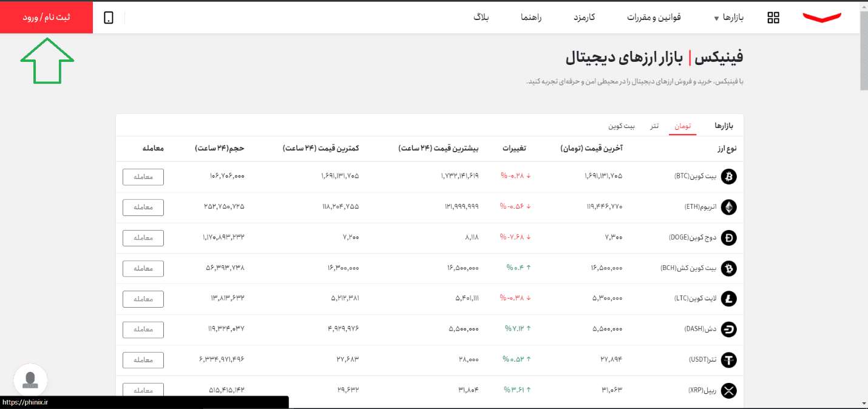Click the Bitcoin Cash (BCH) coin icon
868x409 pixels.
click(x=728, y=268)
